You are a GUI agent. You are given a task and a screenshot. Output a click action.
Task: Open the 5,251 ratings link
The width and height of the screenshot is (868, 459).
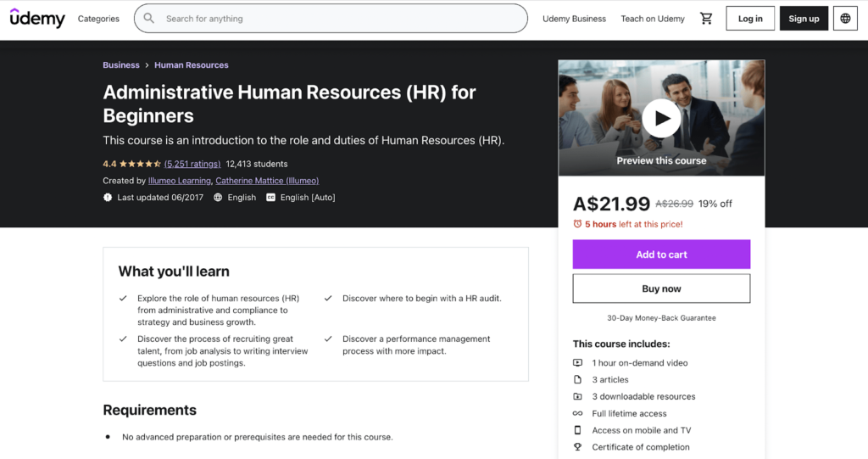pyautogui.click(x=192, y=164)
